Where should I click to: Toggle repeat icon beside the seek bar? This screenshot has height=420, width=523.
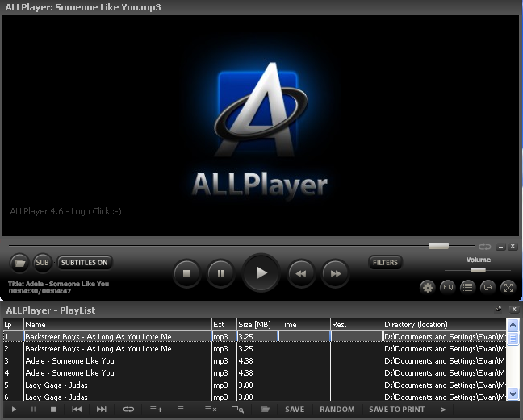tap(484, 247)
